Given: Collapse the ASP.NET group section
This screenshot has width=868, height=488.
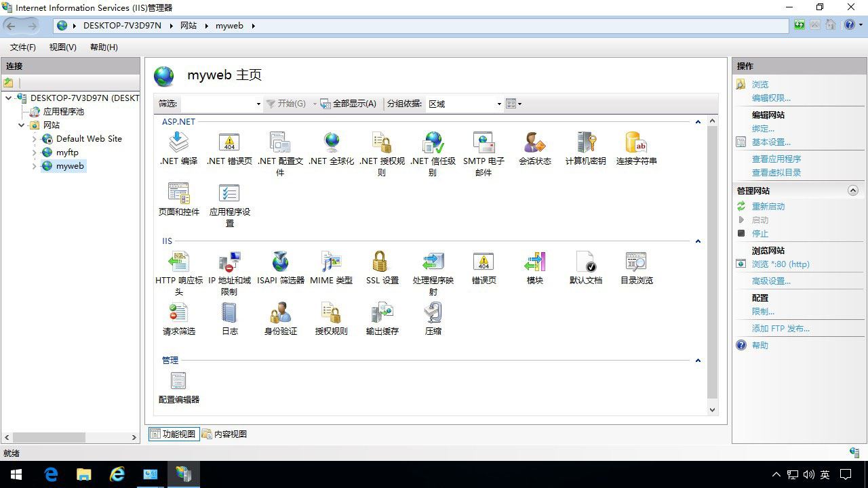Looking at the screenshot, I should (x=698, y=122).
